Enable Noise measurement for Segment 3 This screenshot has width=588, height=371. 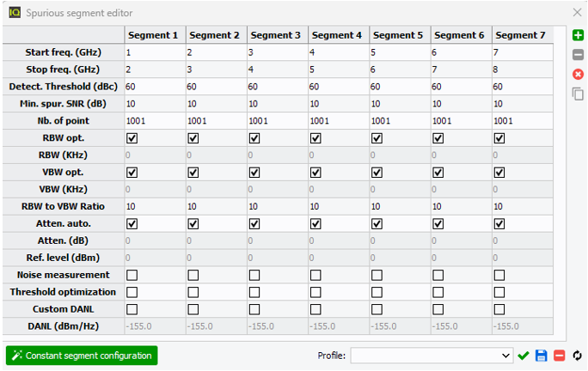click(254, 275)
